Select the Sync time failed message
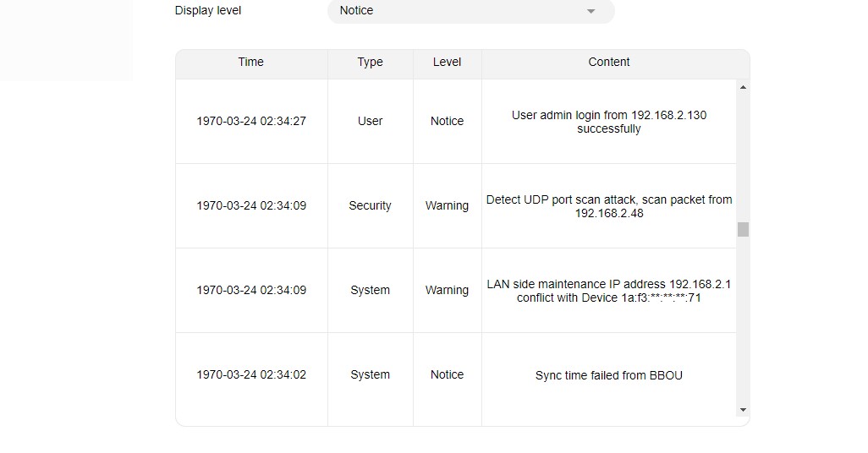The image size is (868, 453). tap(608, 375)
